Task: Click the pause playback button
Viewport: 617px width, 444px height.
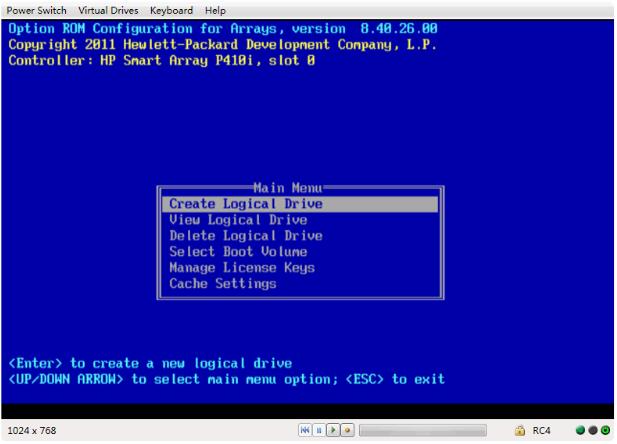Action: pos(319,430)
